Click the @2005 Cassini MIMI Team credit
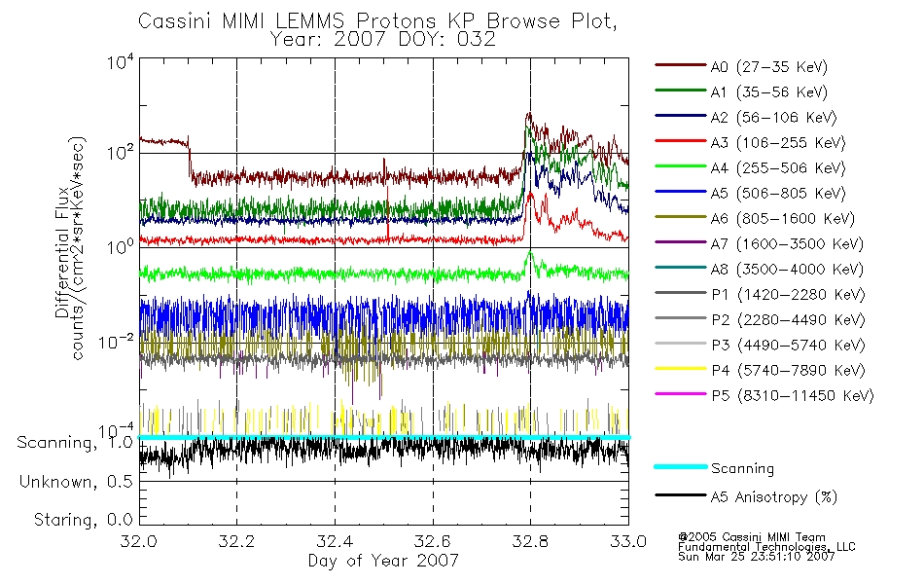Screen dimensions: 924x584 (751, 537)
